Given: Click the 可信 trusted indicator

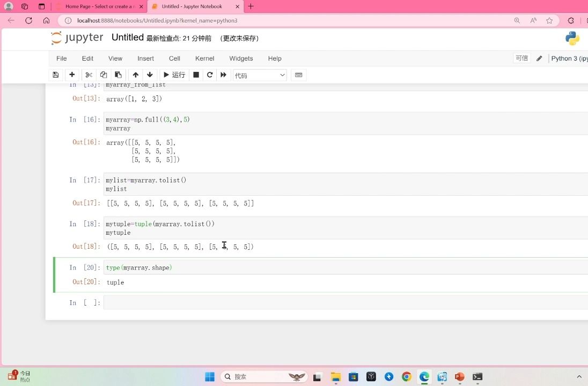Looking at the screenshot, I should (x=521, y=58).
